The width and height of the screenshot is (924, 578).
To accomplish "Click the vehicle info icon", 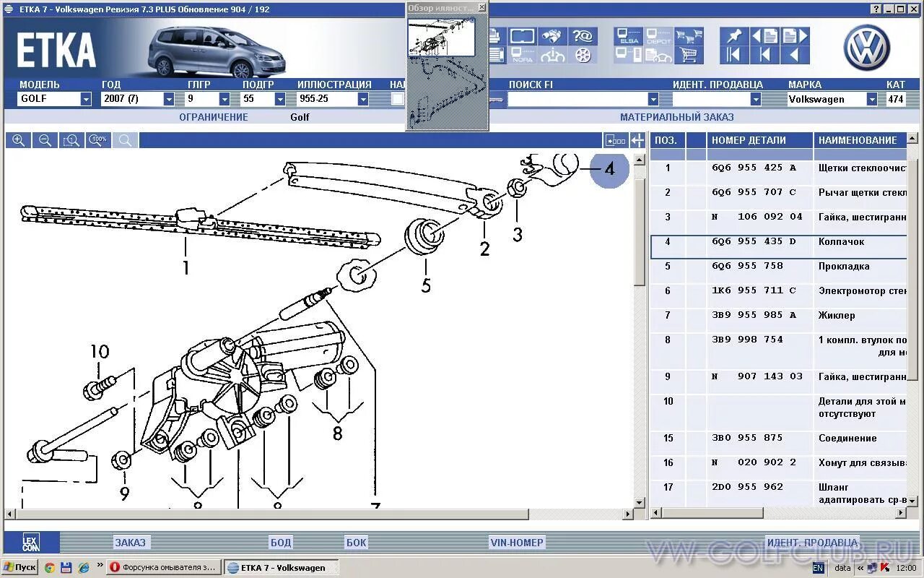I will 553,55.
